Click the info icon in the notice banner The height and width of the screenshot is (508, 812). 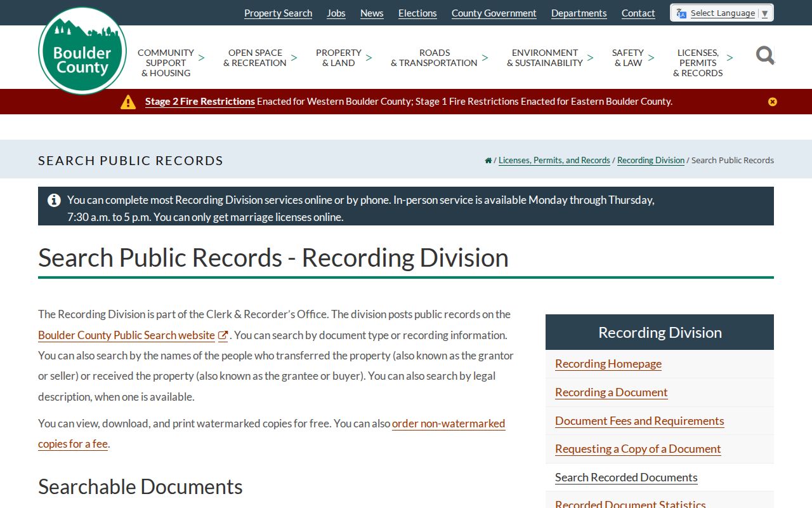click(x=54, y=200)
